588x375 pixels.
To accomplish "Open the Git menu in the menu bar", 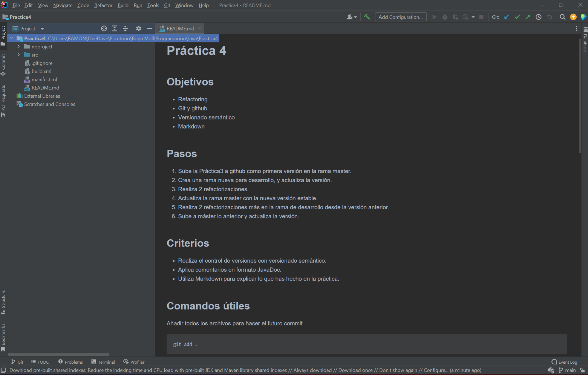I will [x=167, y=5].
